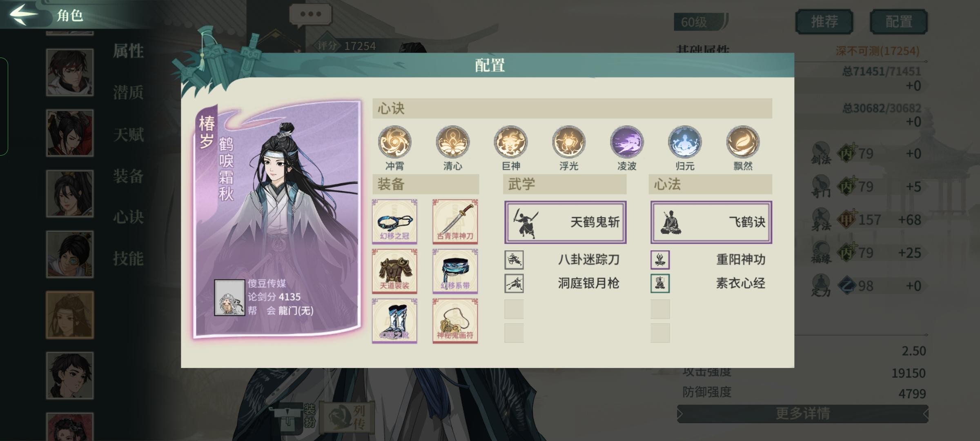Tap the 凌波 purple skill icon

click(627, 142)
